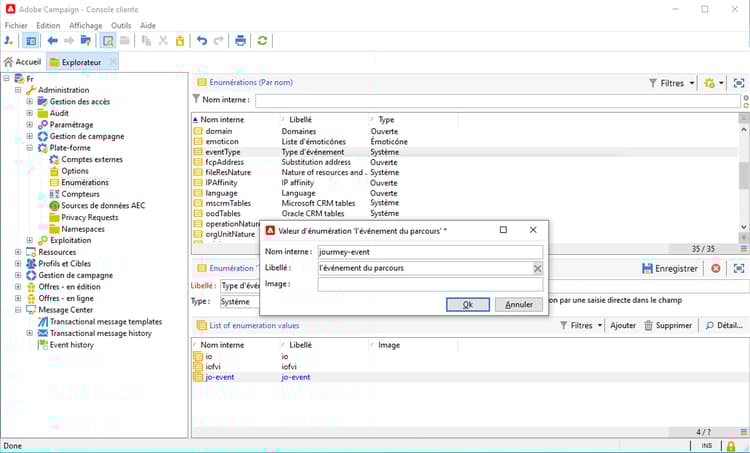The width and height of the screenshot is (750, 453).
Task: Click the green refresh icon in toolbar
Action: 262,41
